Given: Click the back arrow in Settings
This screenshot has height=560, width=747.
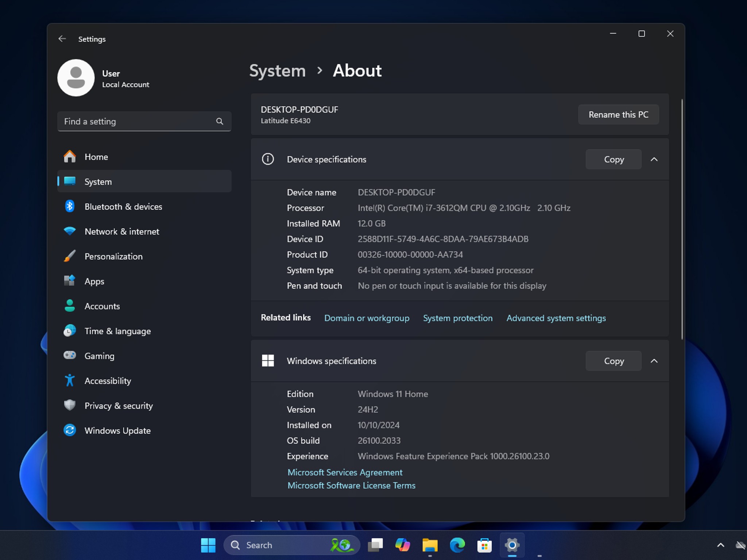Looking at the screenshot, I should (x=62, y=39).
